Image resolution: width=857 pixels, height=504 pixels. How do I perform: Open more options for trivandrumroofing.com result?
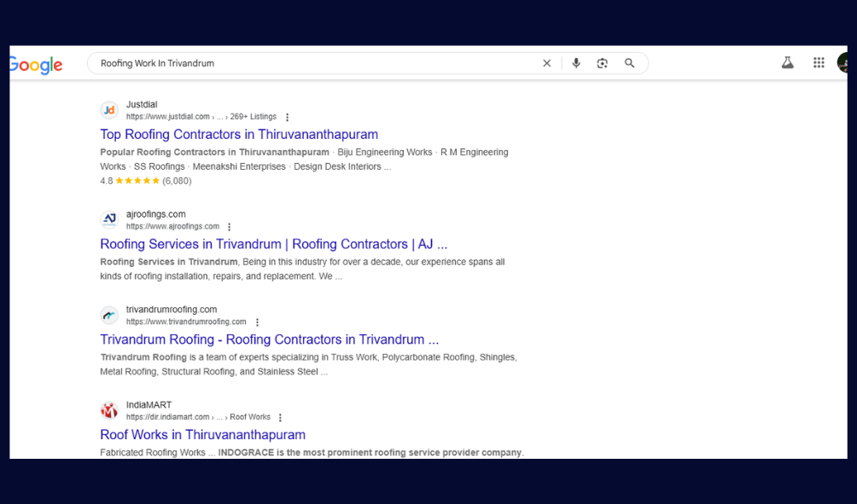click(x=258, y=322)
